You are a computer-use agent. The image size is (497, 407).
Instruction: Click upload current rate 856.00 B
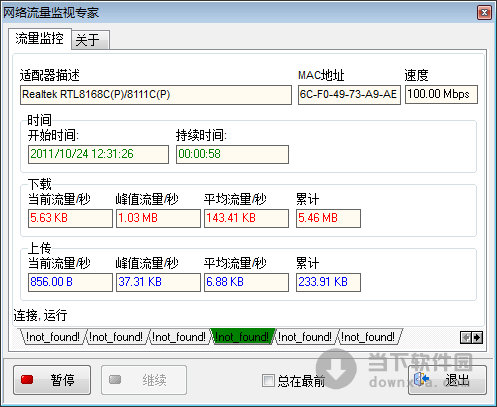pos(70,282)
